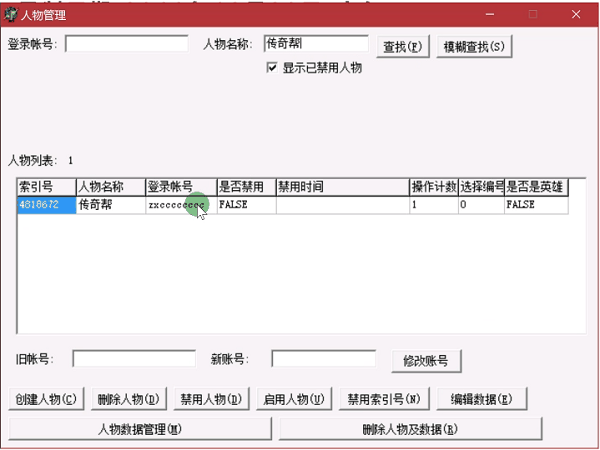Click the 登录帐号 input field
The image size is (600, 450).
[x=127, y=44]
